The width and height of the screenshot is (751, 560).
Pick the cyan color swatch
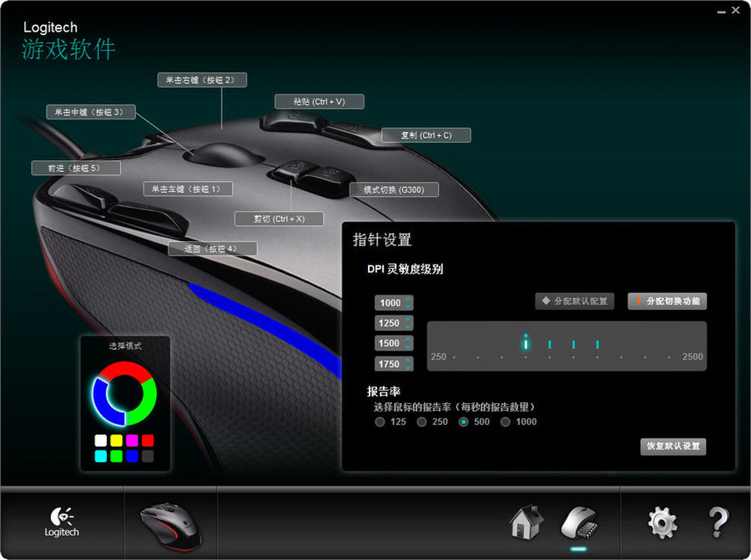coord(101,456)
